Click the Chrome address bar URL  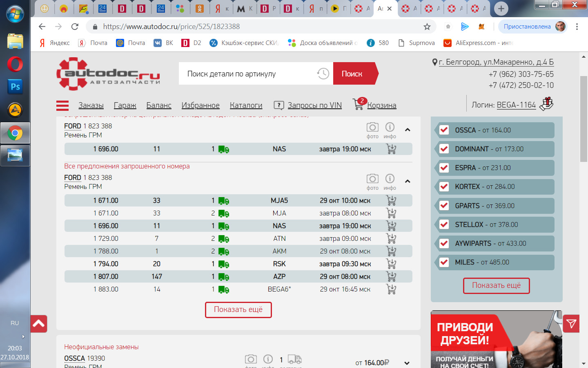pos(171,27)
